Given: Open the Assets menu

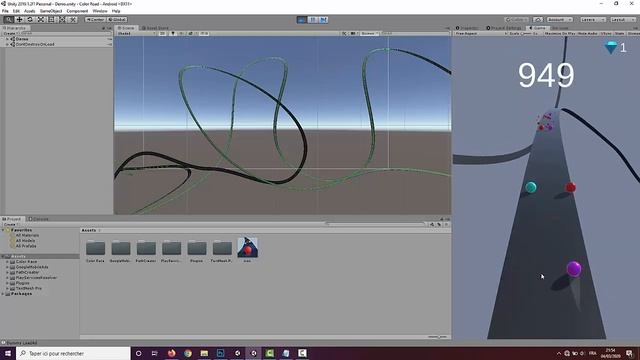Looking at the screenshot, I should coord(30,11).
